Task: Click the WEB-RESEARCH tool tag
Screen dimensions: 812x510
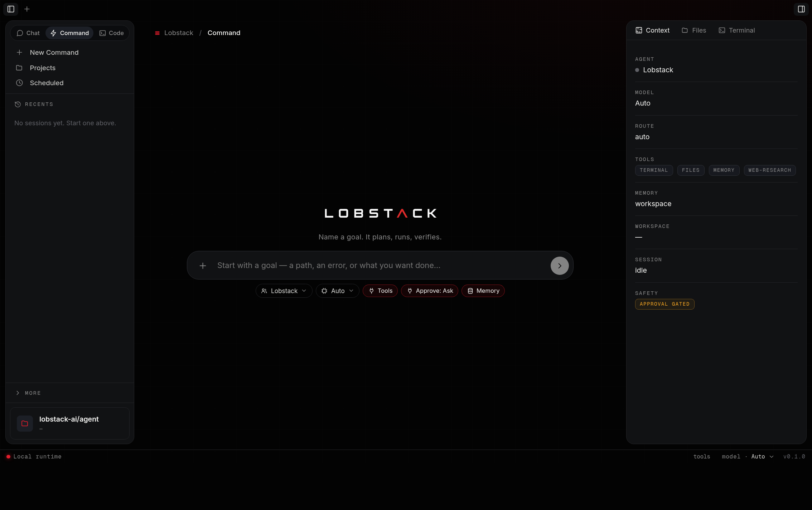Action: 770,170
